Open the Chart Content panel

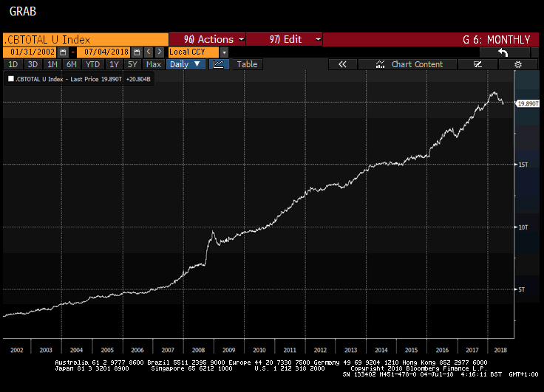coord(407,64)
